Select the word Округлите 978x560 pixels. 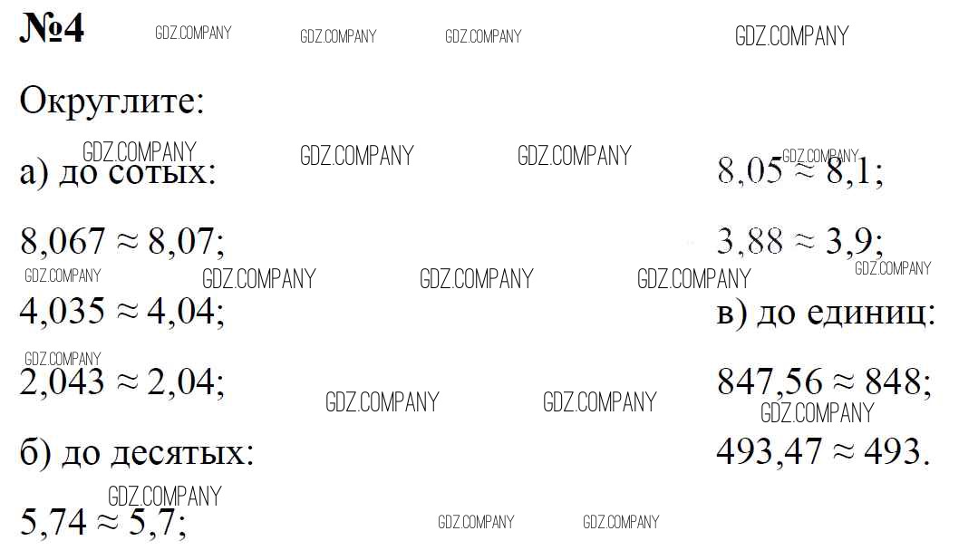coord(111,101)
